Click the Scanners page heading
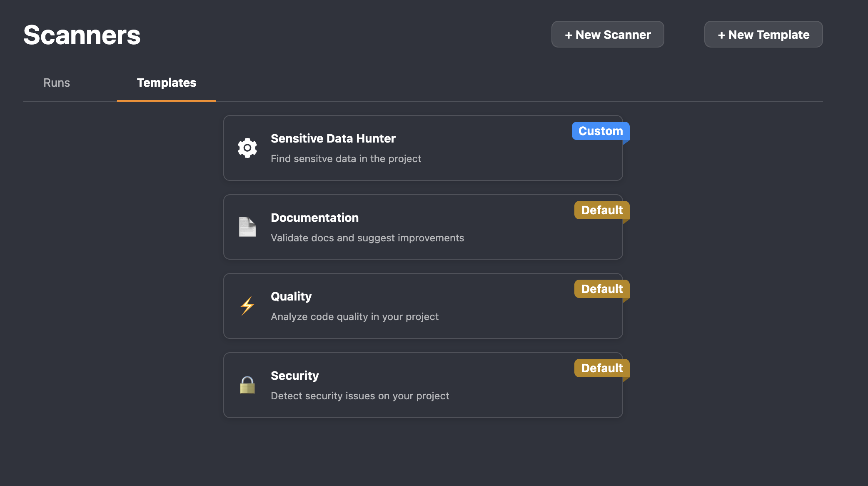Screen dimensions: 868x486 coord(82,35)
